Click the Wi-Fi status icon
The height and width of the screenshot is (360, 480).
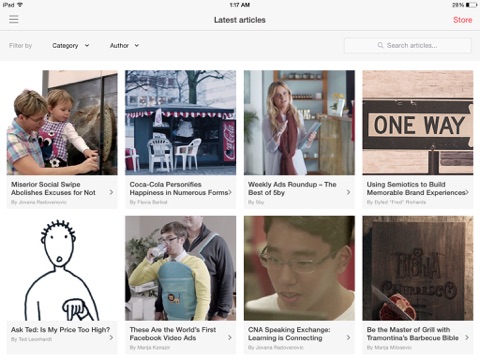[x=20, y=5]
